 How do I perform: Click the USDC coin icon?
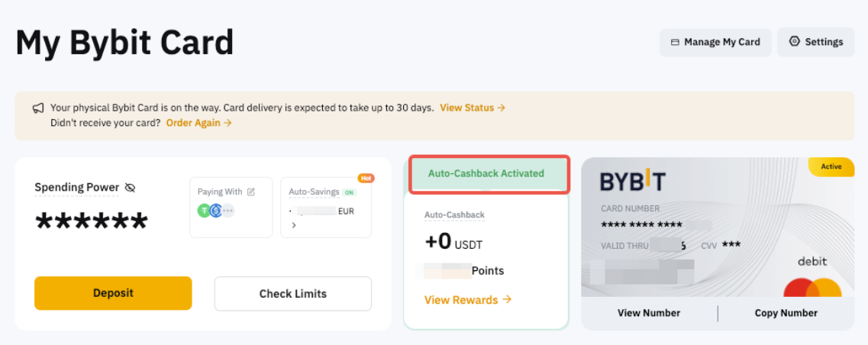215,211
